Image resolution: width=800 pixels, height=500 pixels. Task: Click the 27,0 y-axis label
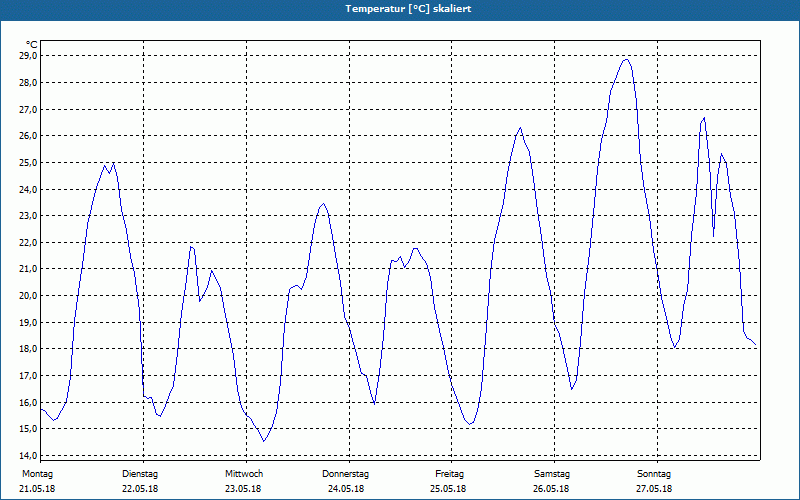[x=28, y=109]
